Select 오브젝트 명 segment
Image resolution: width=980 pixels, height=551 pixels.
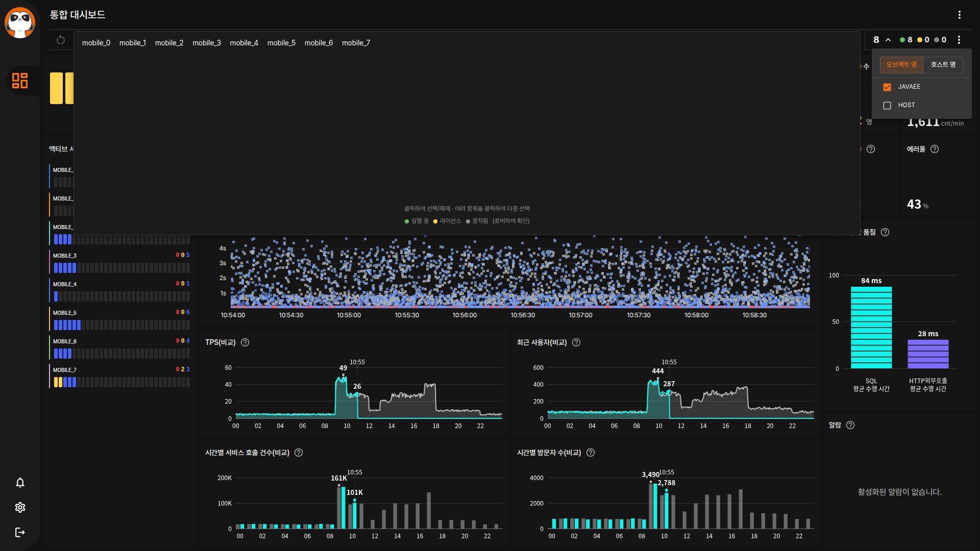[x=901, y=64]
